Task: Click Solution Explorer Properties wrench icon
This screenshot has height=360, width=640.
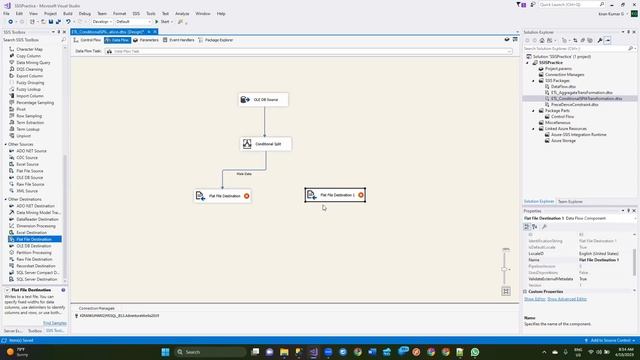Action: click(x=600, y=40)
